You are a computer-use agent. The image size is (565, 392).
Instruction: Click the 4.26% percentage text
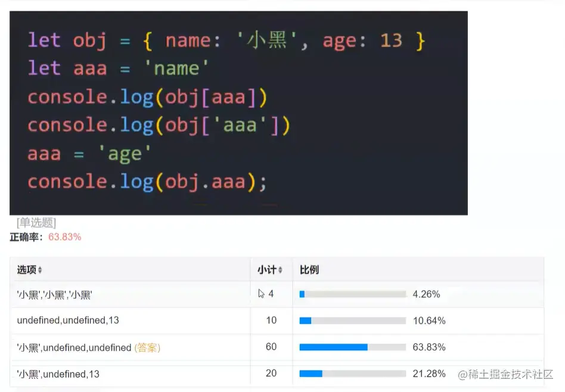click(426, 294)
